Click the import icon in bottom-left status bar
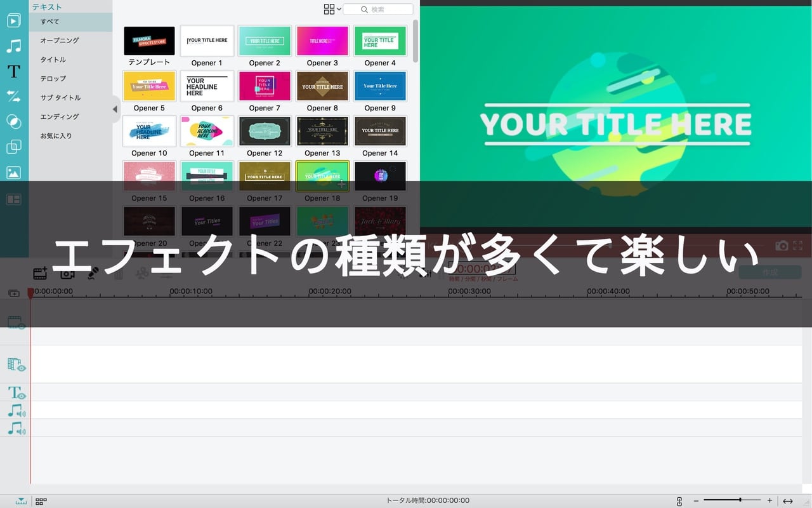The height and width of the screenshot is (508, 812). (x=22, y=501)
